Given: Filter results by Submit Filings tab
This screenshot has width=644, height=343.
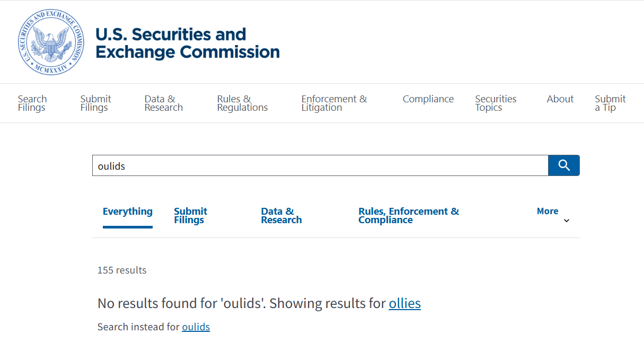Looking at the screenshot, I should pos(190,216).
